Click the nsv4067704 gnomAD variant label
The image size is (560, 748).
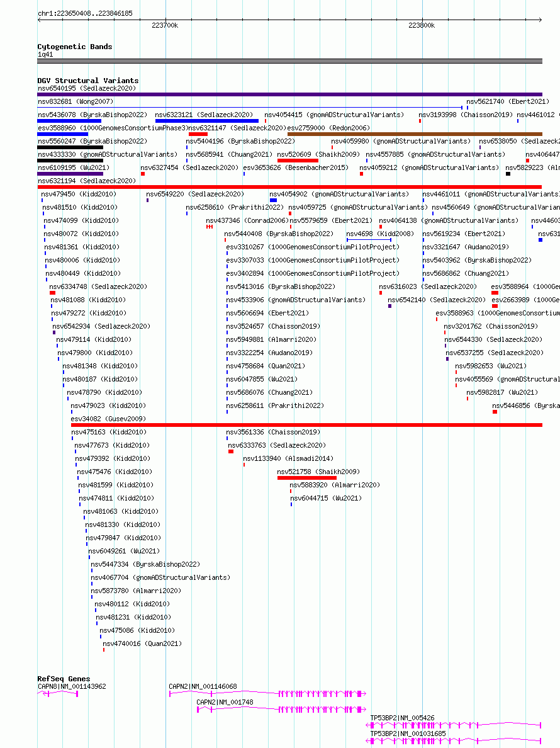point(160,578)
